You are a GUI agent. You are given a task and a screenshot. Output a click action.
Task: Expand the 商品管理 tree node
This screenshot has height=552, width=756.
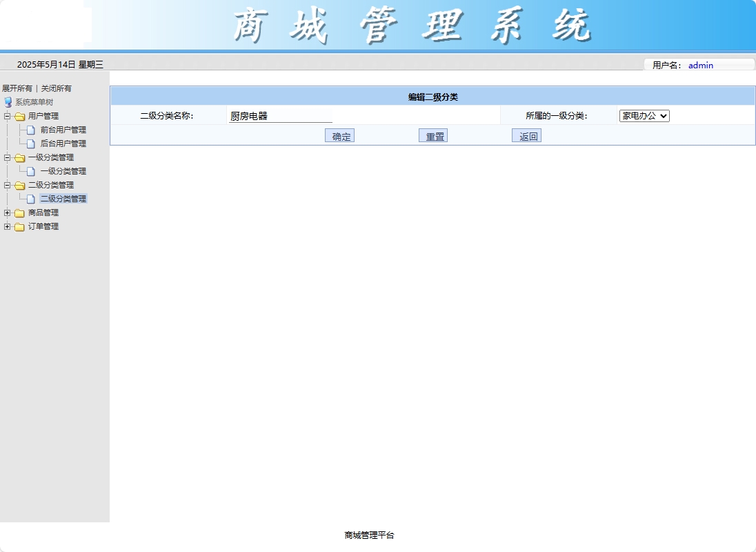6,213
